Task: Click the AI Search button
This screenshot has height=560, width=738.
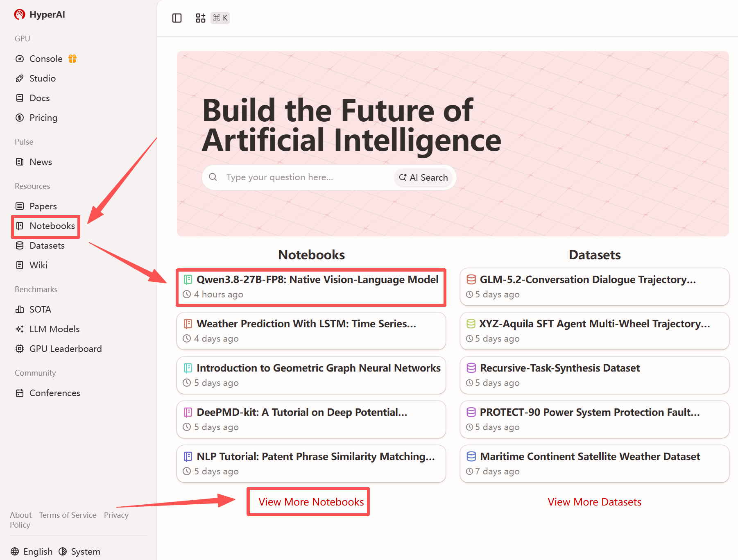Action: [x=423, y=177]
